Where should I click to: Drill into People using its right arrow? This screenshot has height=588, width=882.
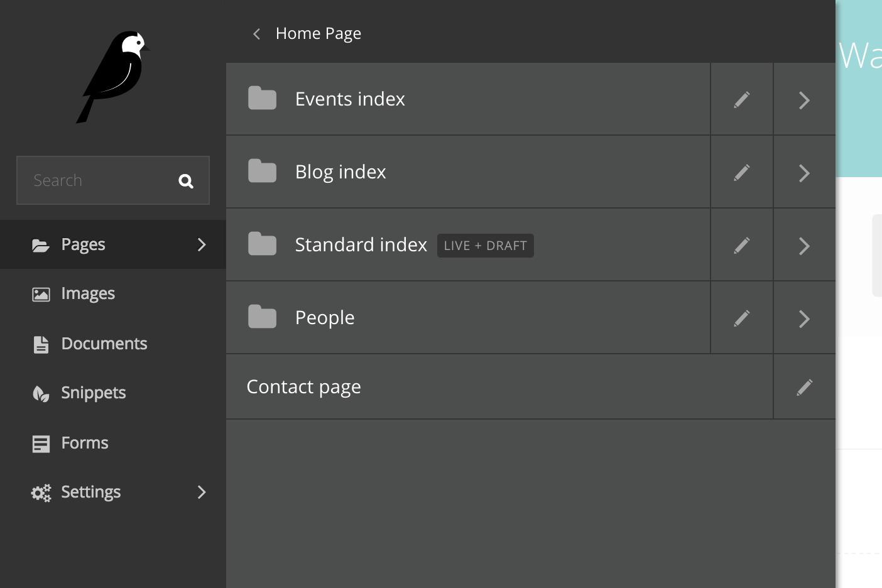click(x=805, y=318)
